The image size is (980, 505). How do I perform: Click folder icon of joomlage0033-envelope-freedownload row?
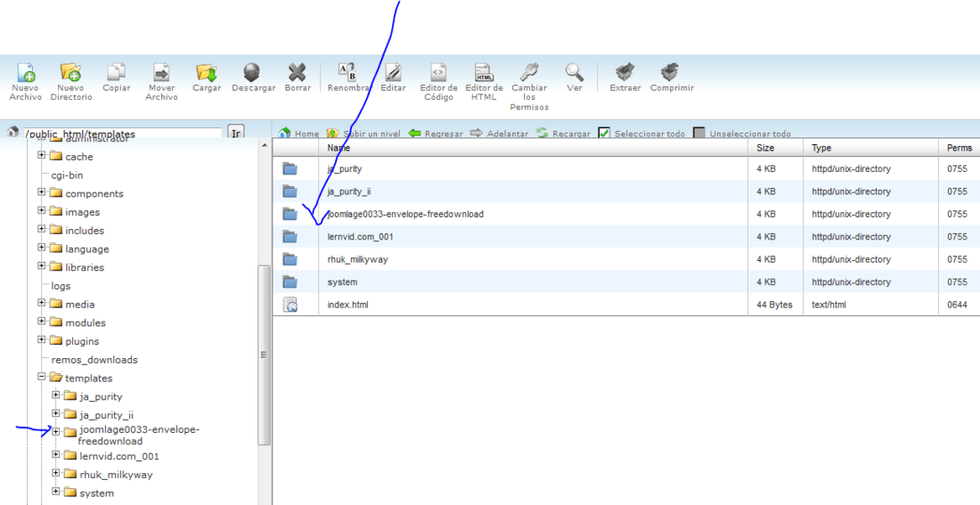(x=290, y=214)
